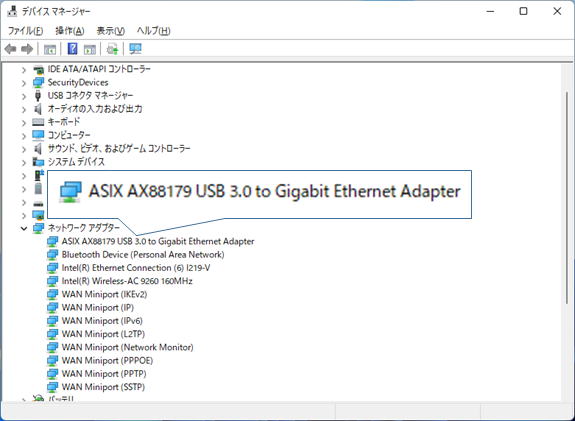Open the 操作(A) menu
This screenshot has width=575, height=421.
pos(70,31)
